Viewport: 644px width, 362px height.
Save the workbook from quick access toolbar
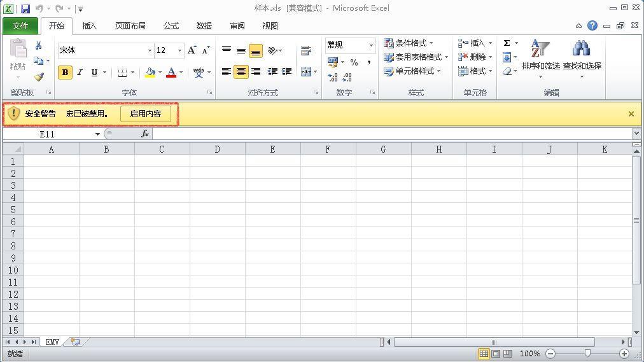pos(25,9)
